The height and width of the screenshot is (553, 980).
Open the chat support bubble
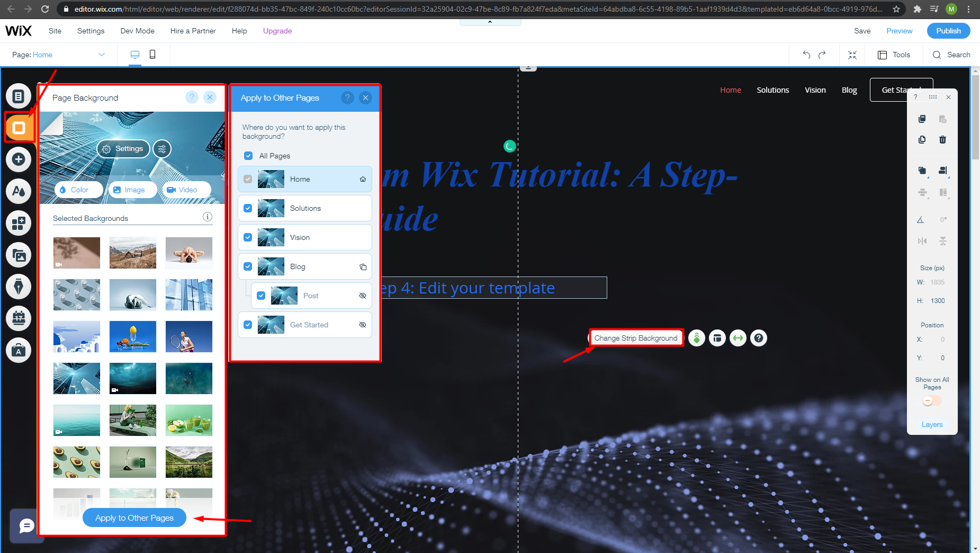[26, 525]
